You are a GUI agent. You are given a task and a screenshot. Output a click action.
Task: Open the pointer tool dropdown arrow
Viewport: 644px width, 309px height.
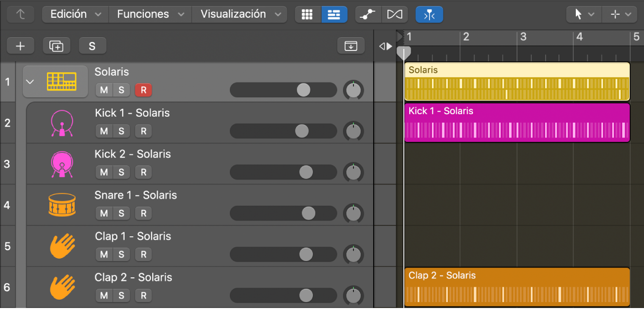pos(591,14)
